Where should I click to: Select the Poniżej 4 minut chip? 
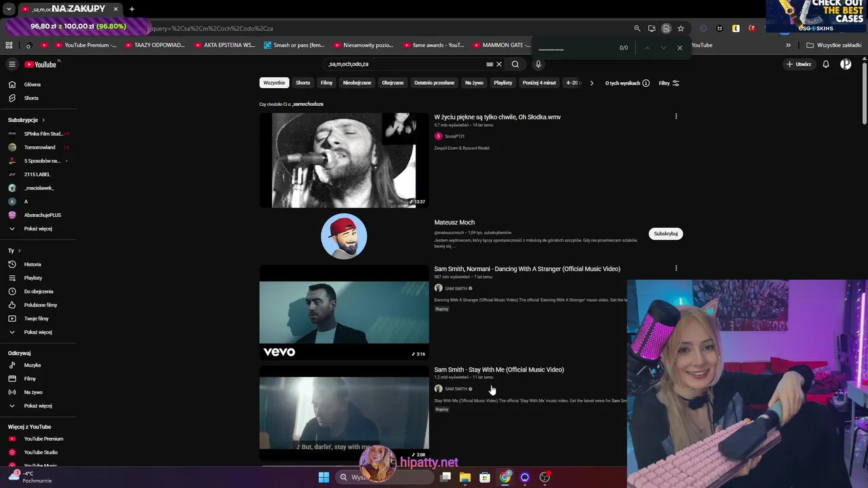coord(539,83)
